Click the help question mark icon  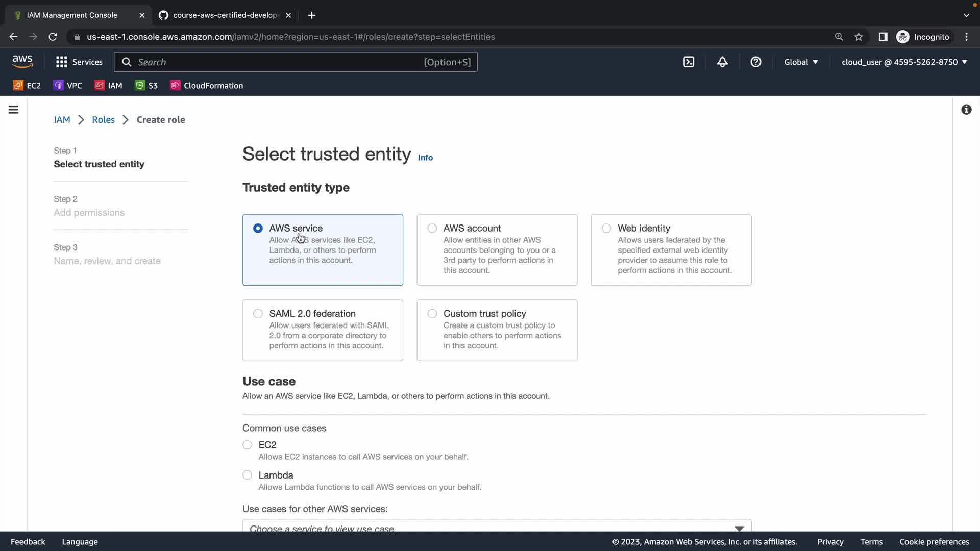pyautogui.click(x=756, y=62)
